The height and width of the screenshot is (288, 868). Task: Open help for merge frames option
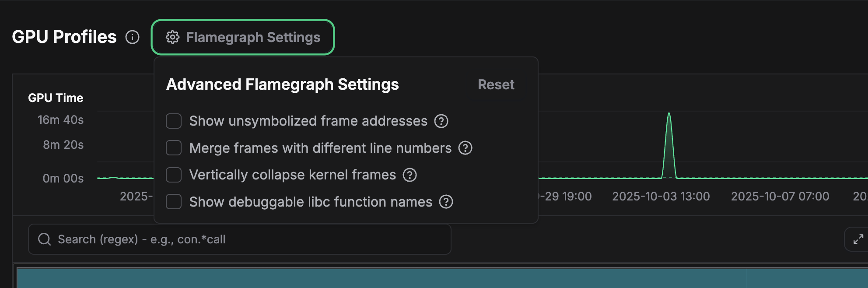(465, 148)
